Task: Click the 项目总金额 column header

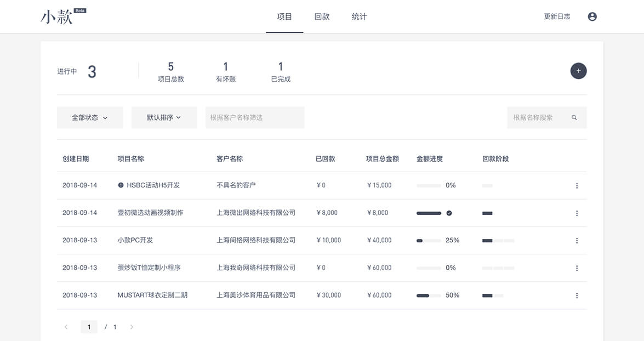Action: (383, 159)
